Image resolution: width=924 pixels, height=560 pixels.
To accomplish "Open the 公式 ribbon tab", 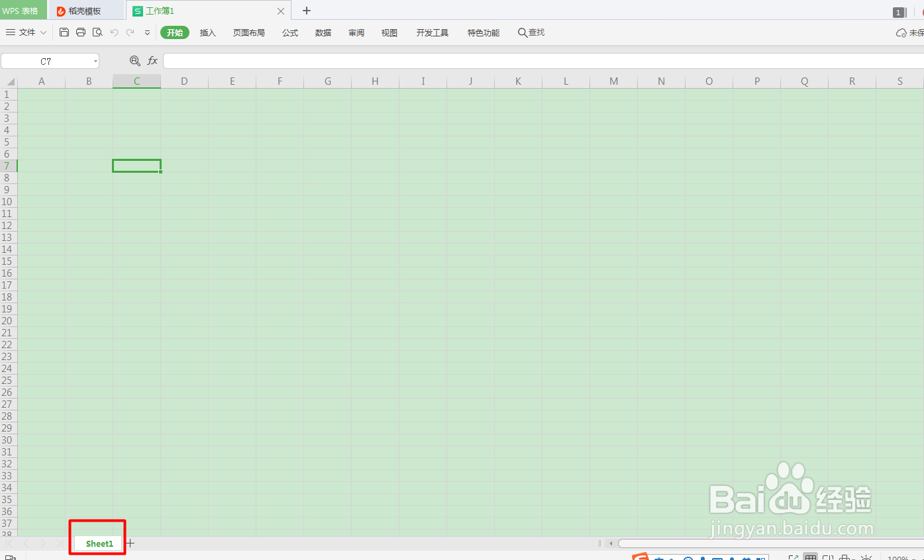I will coord(290,32).
